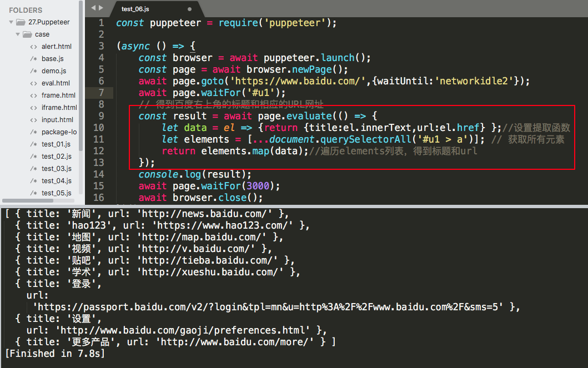
Task: Click line number 7 in the gutter
Action: coord(101,93)
